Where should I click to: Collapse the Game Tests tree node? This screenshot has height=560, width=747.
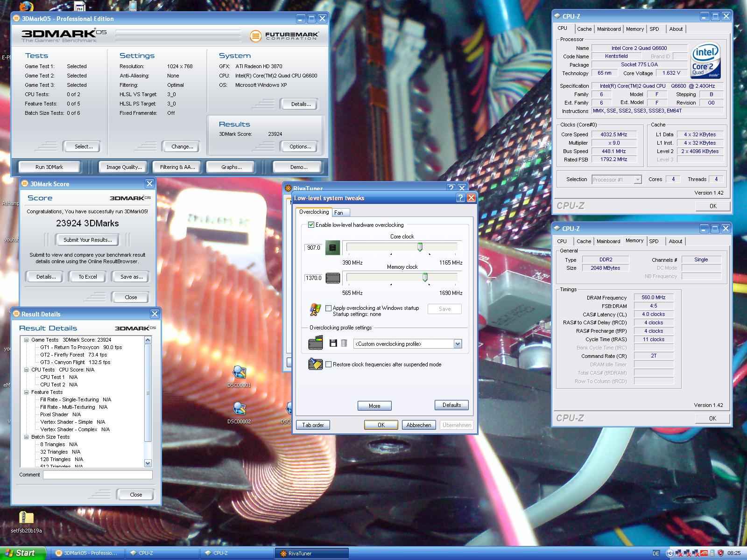pyautogui.click(x=27, y=340)
